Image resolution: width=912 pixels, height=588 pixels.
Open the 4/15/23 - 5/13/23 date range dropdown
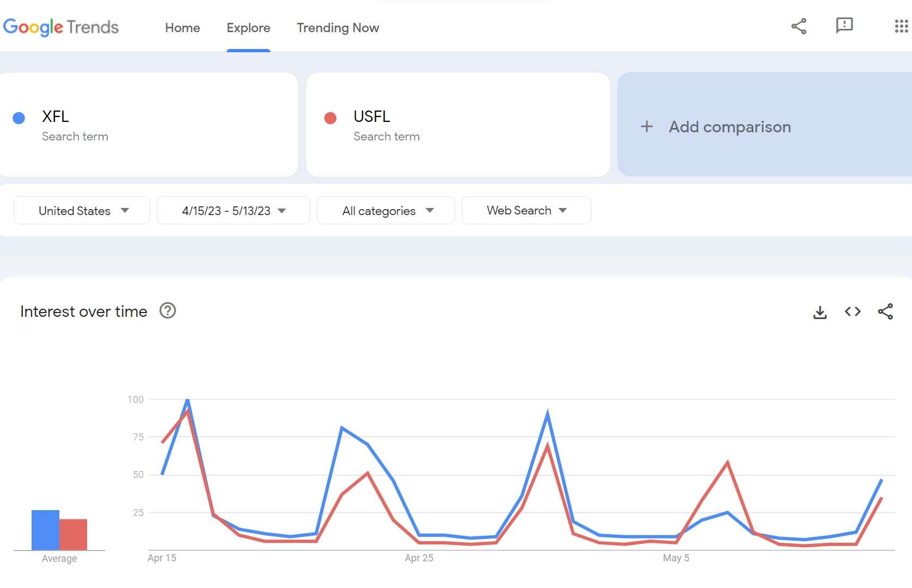234,210
